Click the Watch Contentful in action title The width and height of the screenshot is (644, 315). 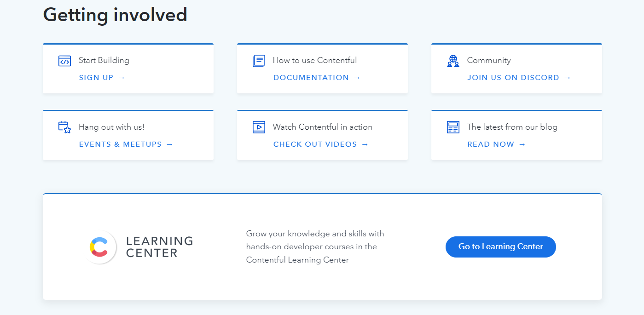click(323, 127)
